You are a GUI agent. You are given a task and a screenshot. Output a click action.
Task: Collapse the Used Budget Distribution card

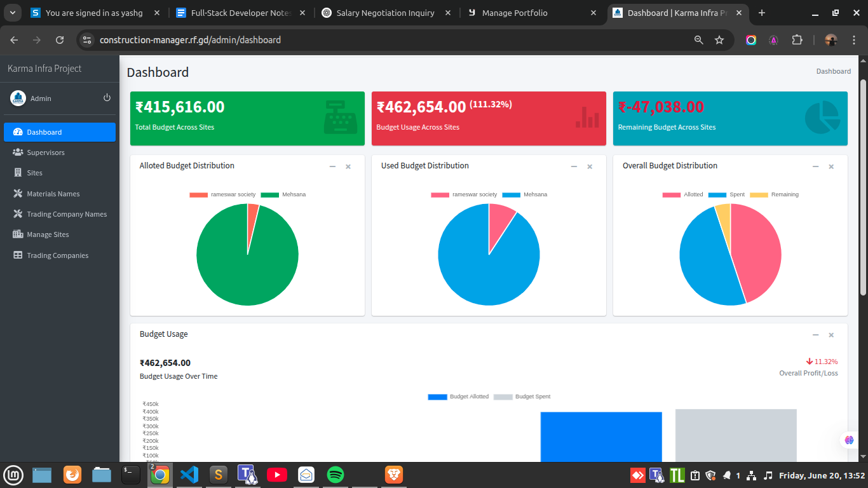(574, 166)
